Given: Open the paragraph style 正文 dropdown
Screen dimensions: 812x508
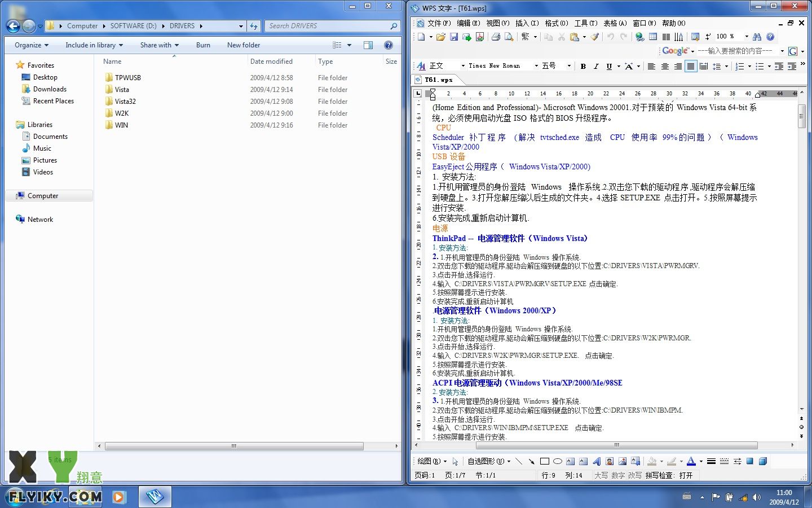Looking at the screenshot, I should 463,66.
